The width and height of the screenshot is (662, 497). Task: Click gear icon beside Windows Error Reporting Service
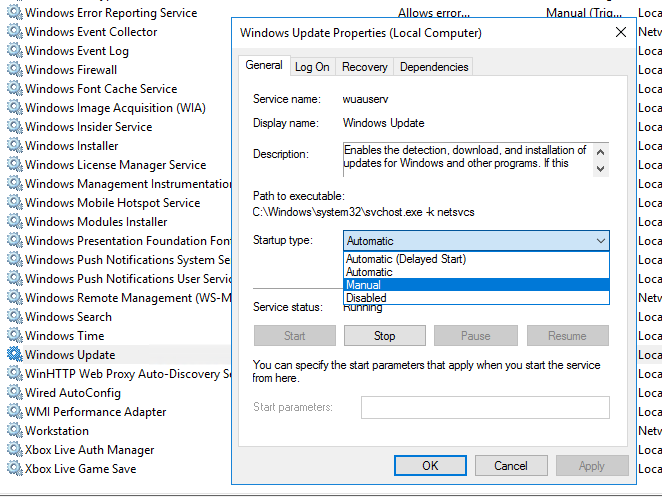(15, 13)
